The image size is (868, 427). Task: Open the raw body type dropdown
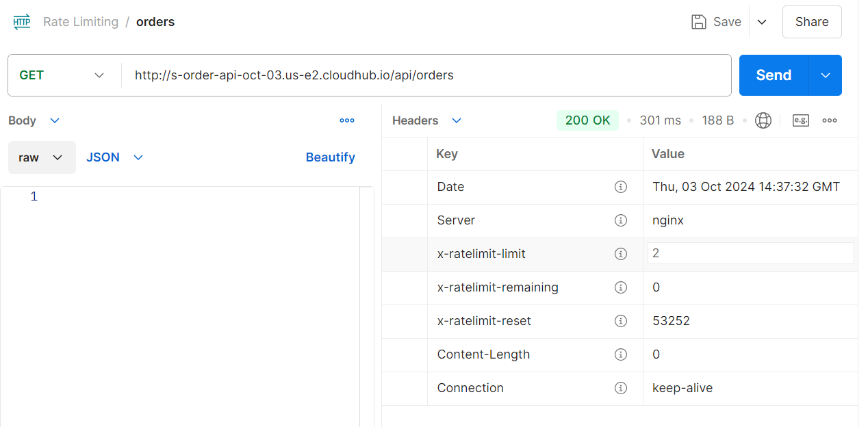(42, 157)
